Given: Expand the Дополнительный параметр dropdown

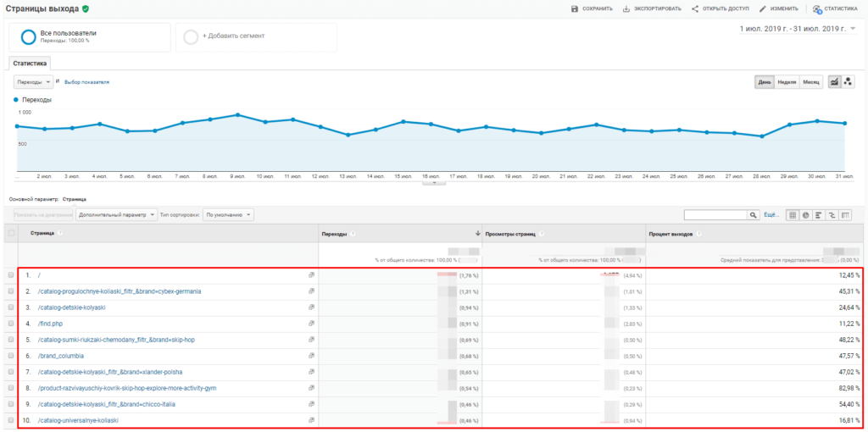Looking at the screenshot, I should (x=116, y=215).
